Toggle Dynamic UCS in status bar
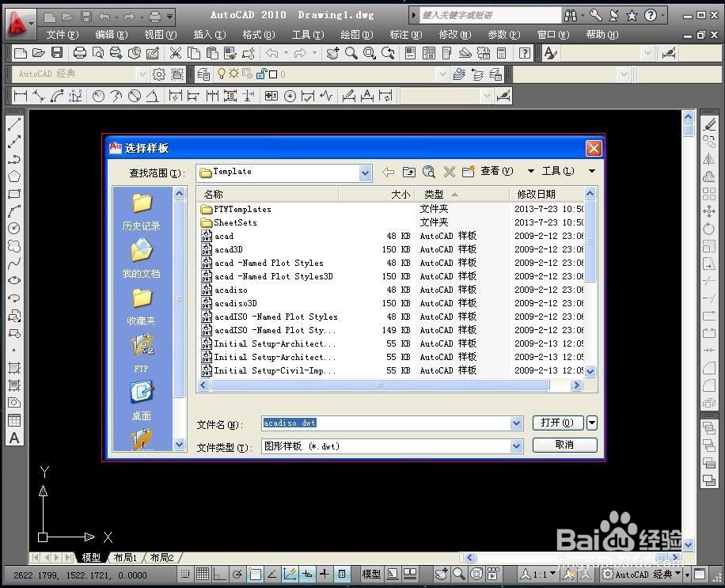 coord(290,574)
